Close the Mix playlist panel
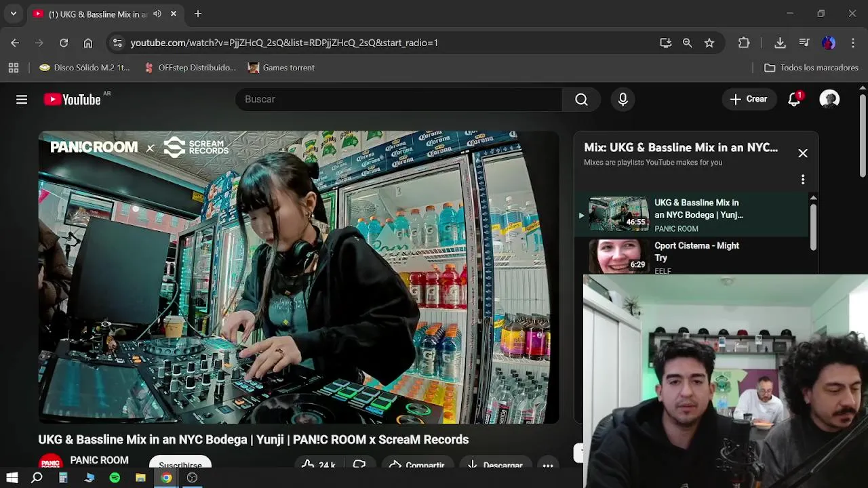 [803, 153]
